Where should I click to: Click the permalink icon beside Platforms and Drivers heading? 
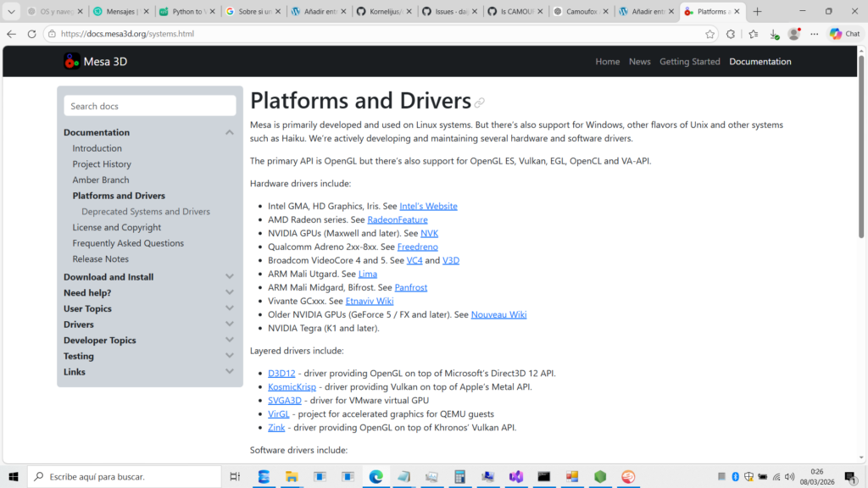(x=480, y=103)
